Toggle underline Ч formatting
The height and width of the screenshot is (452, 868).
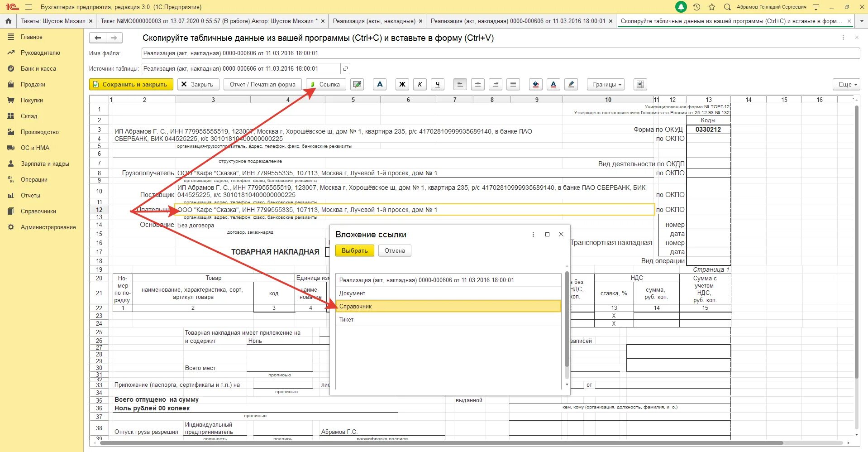pyautogui.click(x=437, y=84)
